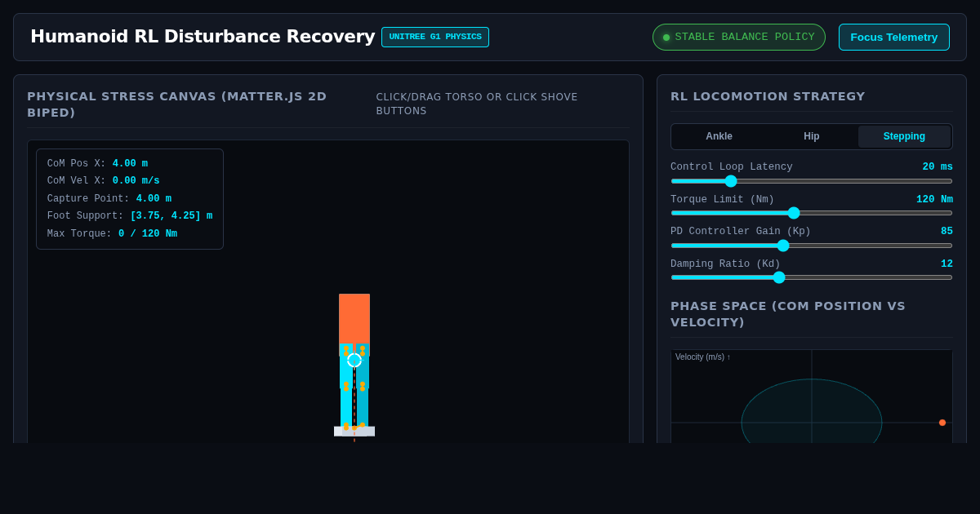Click the Kd value 12

(947, 264)
